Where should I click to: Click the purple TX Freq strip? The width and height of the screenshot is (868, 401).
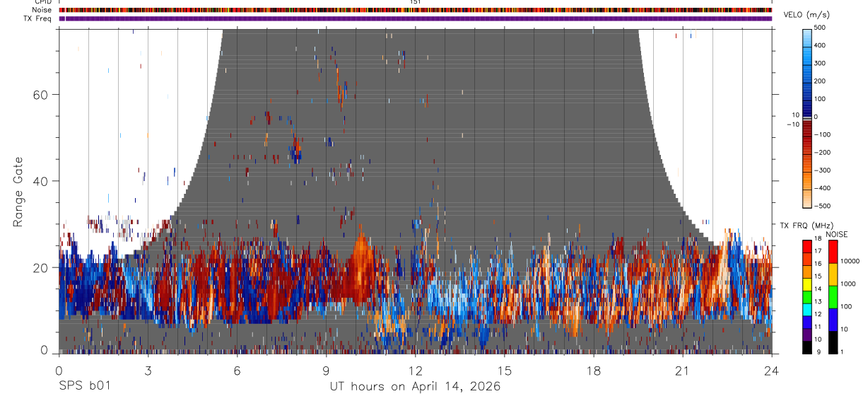pyautogui.click(x=415, y=18)
